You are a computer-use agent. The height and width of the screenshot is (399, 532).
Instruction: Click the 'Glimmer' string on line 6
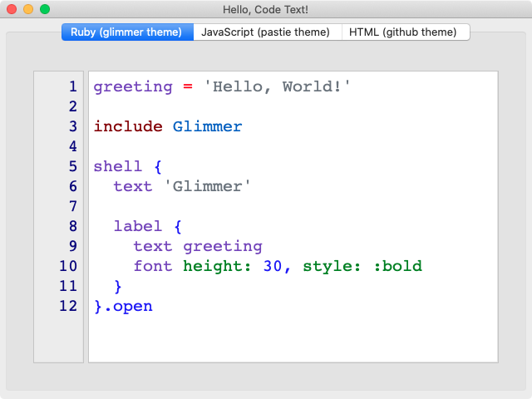[207, 186]
